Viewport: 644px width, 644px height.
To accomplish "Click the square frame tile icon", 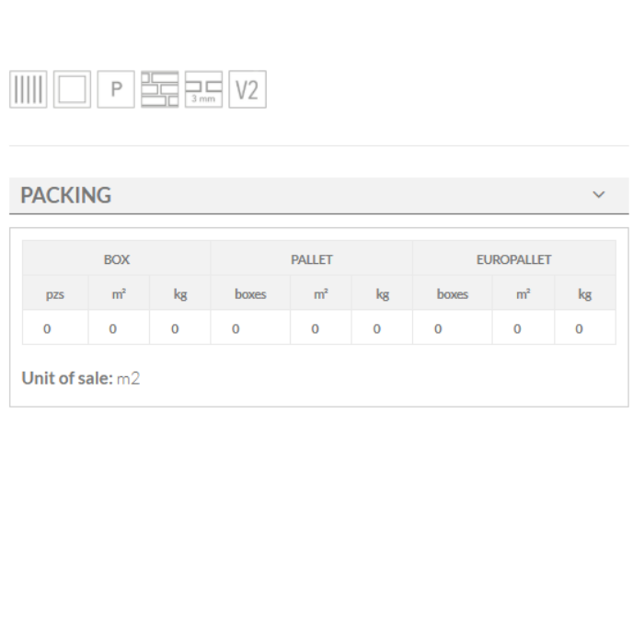I will point(72,89).
